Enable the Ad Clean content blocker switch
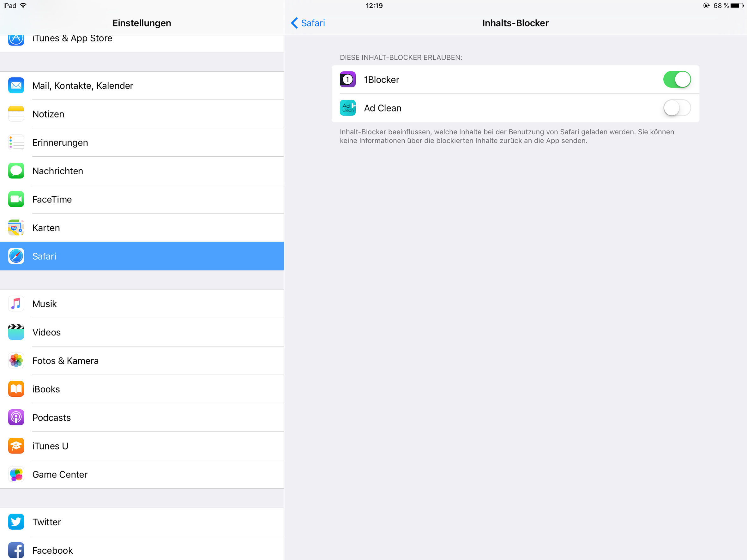The height and width of the screenshot is (560, 747). [x=677, y=108]
